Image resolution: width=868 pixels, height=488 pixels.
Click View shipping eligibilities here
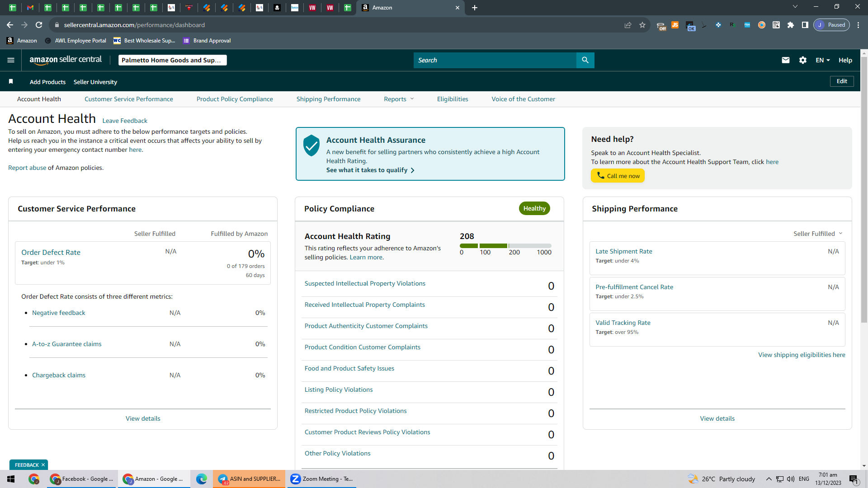tap(802, 355)
